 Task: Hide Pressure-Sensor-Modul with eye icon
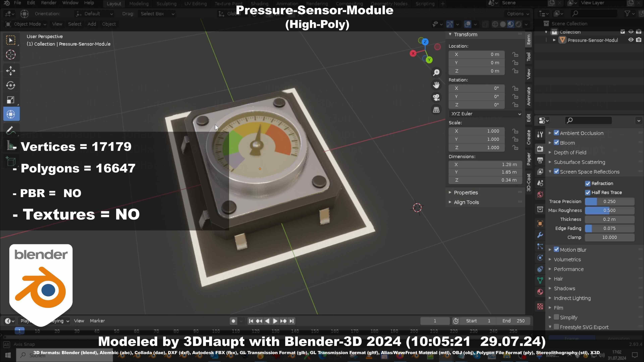click(631, 40)
